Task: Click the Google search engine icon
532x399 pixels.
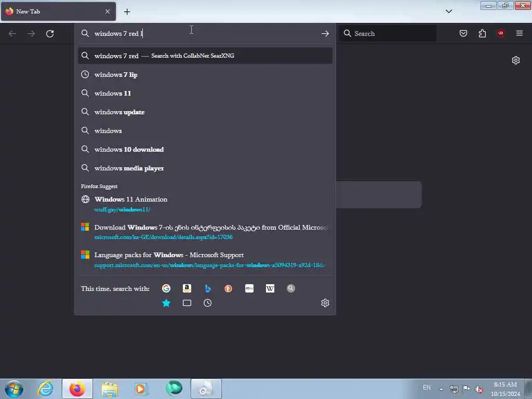Action: click(166, 288)
